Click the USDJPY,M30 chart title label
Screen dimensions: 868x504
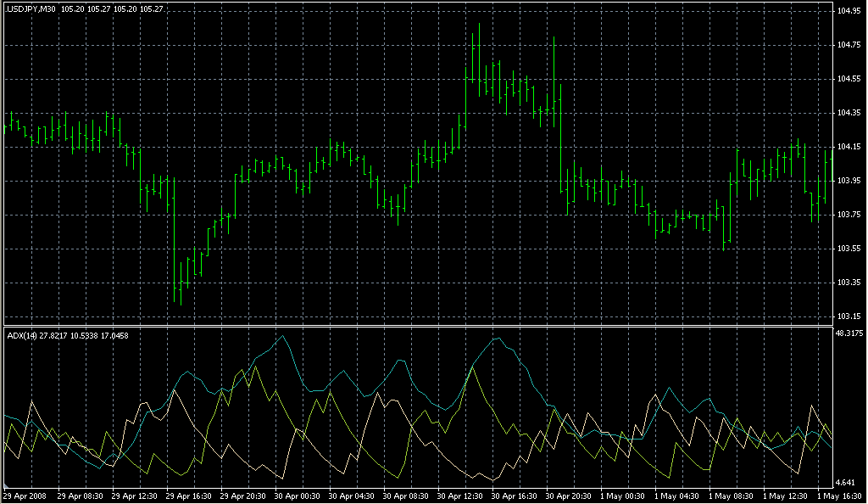tap(31, 8)
